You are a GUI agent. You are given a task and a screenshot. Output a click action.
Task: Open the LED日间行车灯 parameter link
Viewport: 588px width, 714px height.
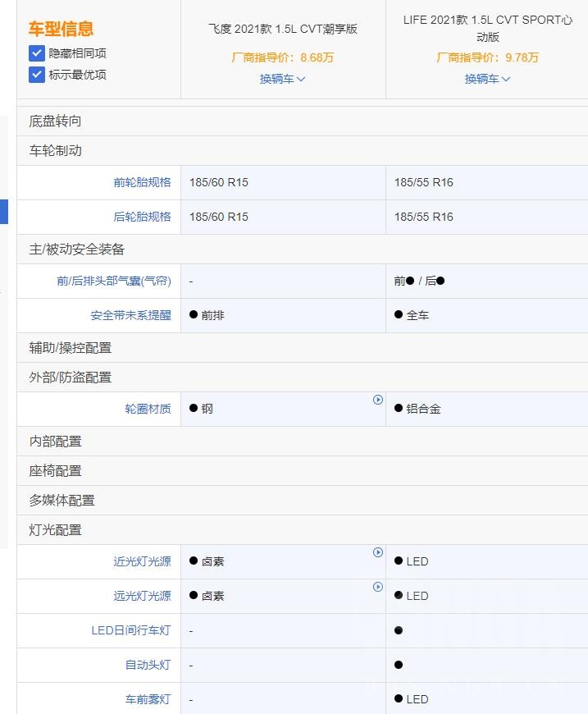coord(130,630)
